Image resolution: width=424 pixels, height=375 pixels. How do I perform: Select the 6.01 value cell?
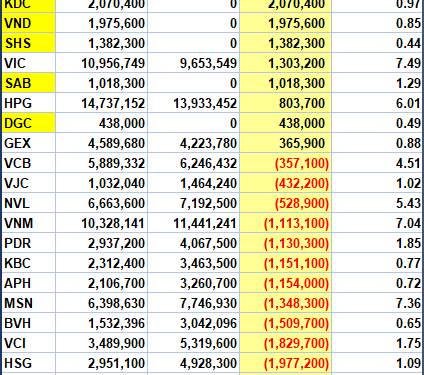point(378,103)
